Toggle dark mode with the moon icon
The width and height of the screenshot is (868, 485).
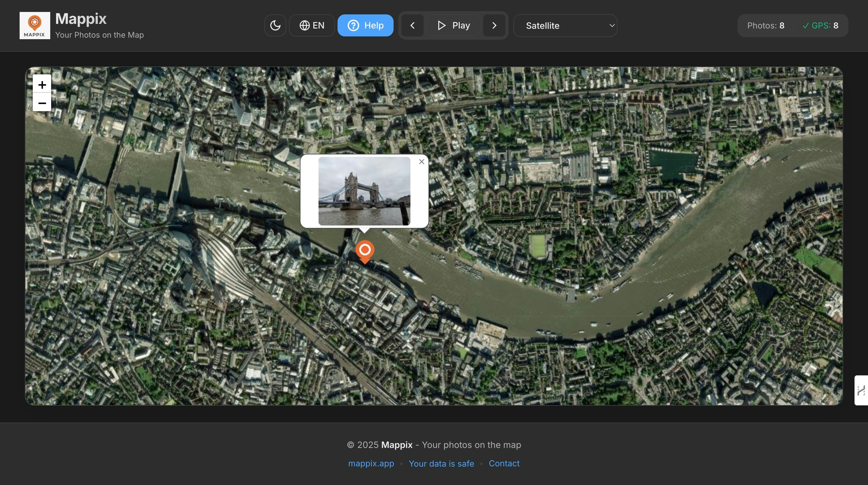(275, 25)
